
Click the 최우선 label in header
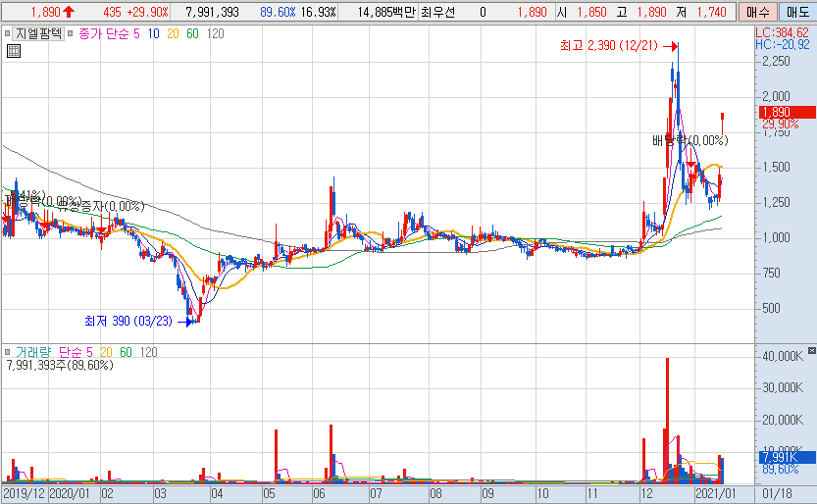point(437,12)
